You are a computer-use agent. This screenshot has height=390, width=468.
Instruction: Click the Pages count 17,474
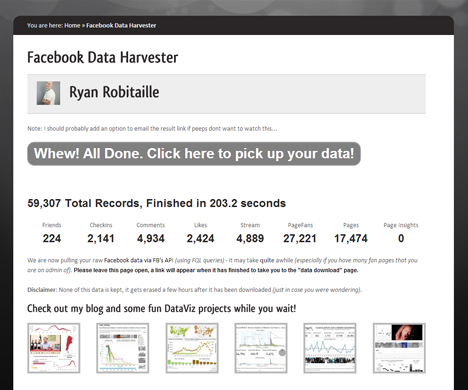point(351,238)
